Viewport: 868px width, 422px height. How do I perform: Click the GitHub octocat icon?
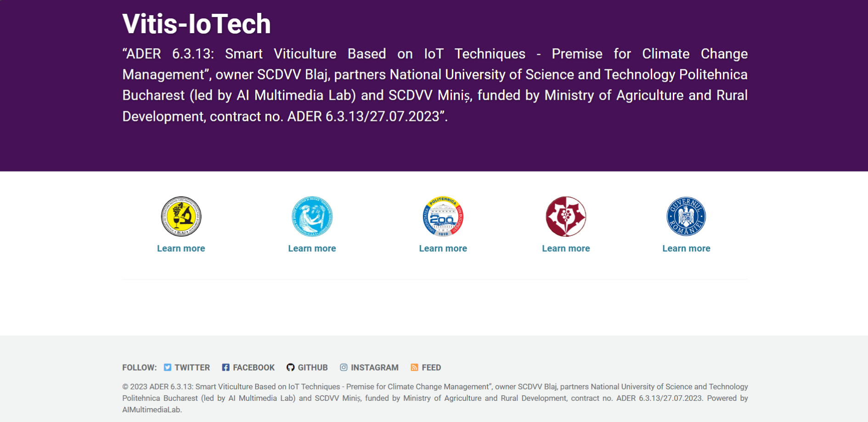tap(290, 367)
